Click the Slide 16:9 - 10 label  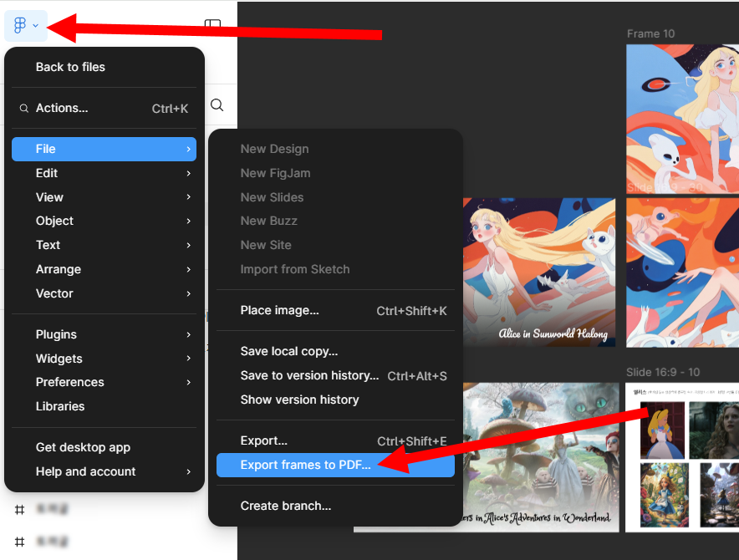coord(663,373)
